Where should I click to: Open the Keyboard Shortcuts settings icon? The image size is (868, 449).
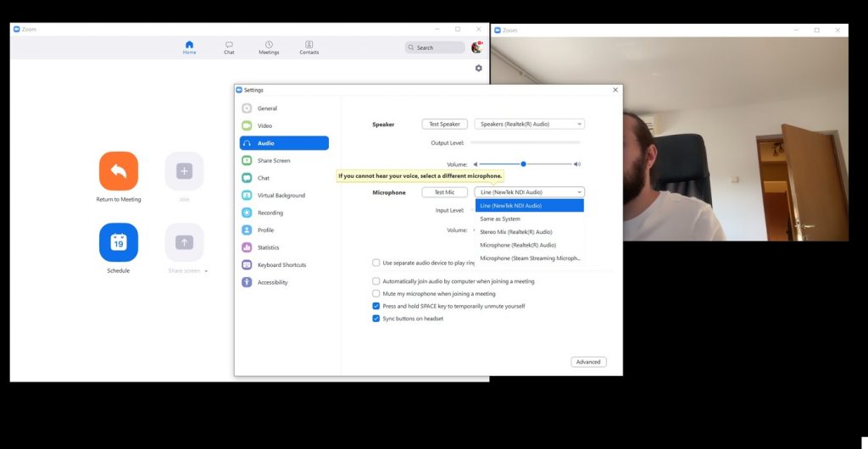point(247,265)
